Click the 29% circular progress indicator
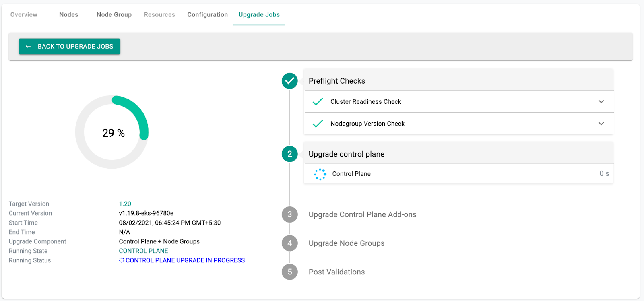Screen dimensions: 644x301 pyautogui.click(x=112, y=132)
